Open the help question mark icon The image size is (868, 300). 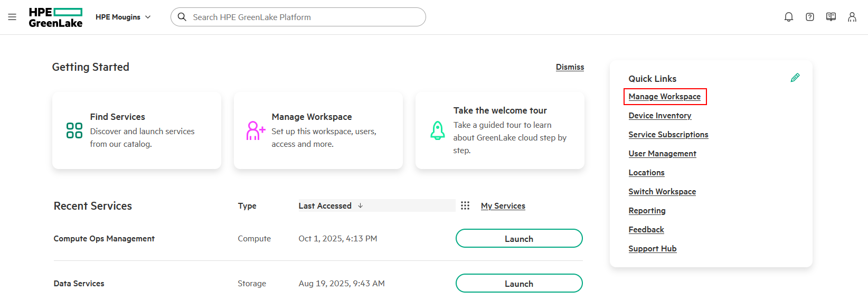tap(809, 17)
